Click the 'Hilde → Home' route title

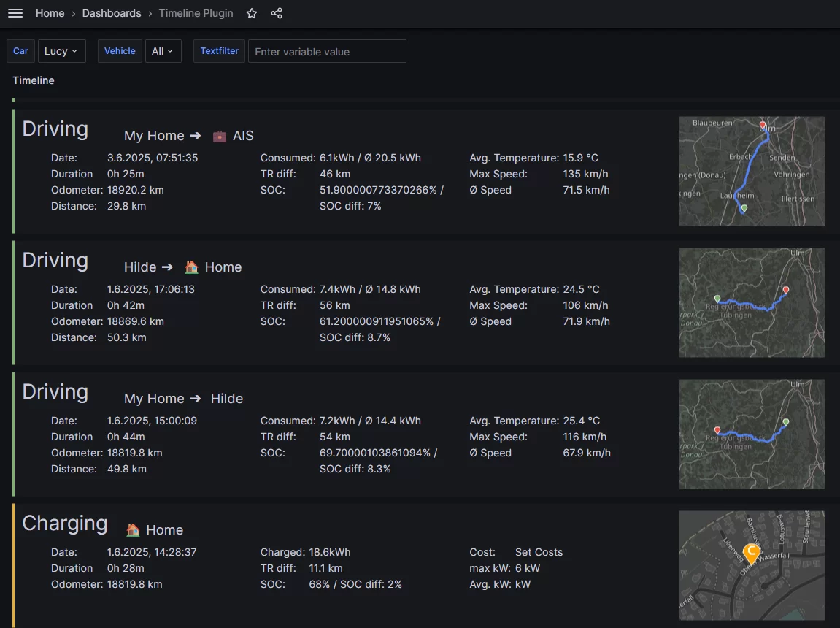click(182, 267)
